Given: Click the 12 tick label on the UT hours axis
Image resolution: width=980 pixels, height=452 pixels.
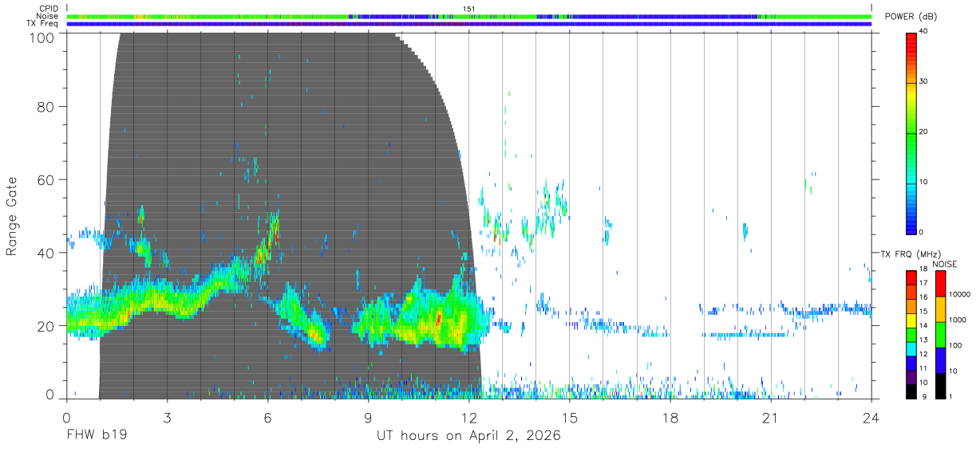Looking at the screenshot, I should 468,418.
